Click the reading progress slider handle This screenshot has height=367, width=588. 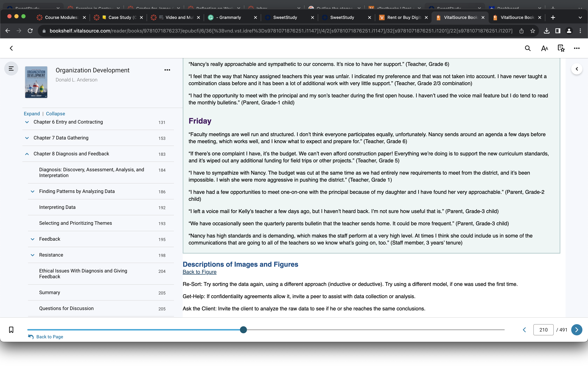pos(243,330)
